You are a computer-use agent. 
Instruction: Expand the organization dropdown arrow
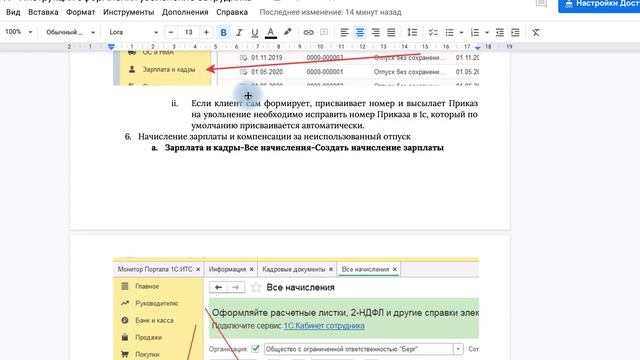458,349
